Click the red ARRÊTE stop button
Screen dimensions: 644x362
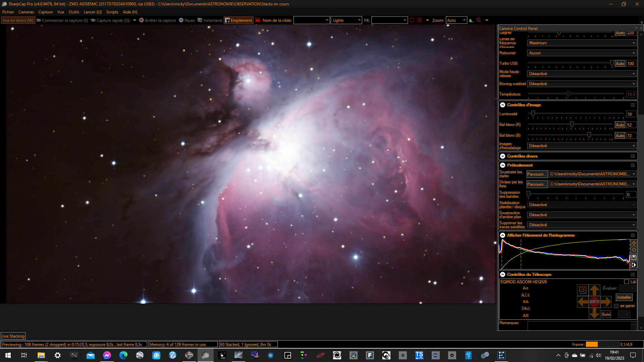594,302
